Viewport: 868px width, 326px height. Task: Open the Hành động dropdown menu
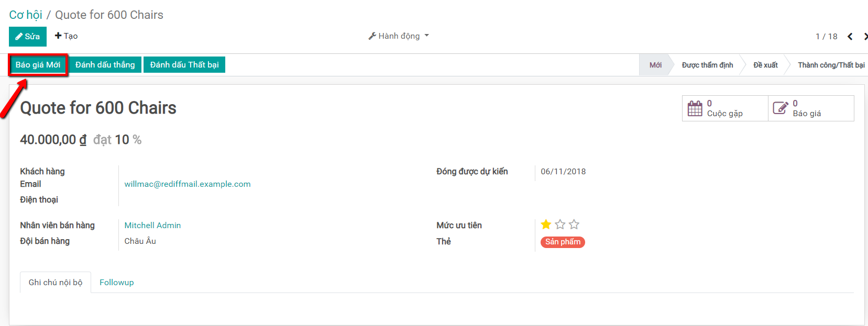[x=399, y=36]
